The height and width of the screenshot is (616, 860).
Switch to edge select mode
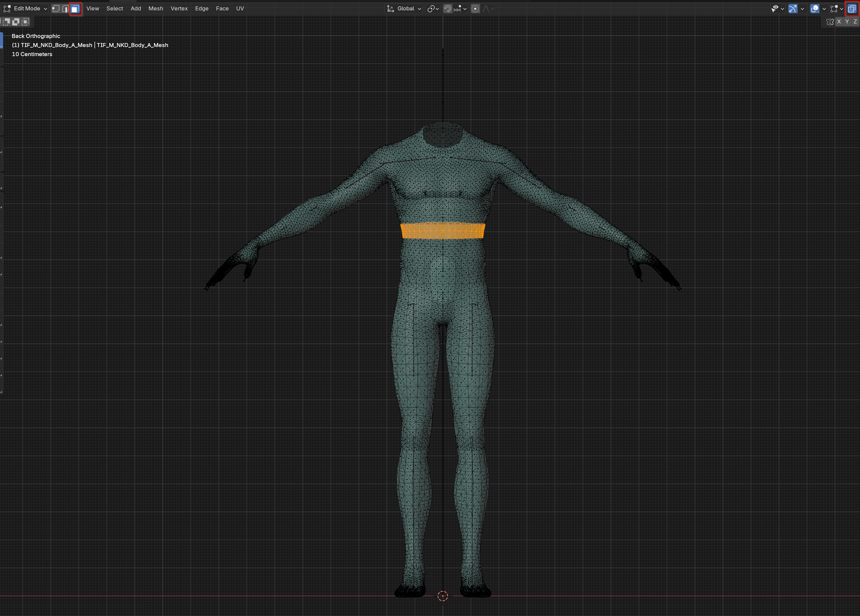click(x=65, y=8)
